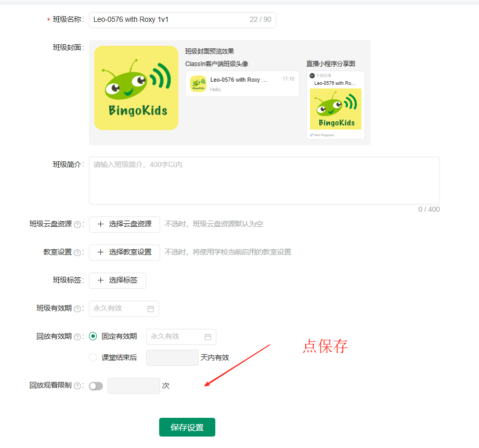This screenshot has width=479, height=448.
Task: Click the large BingoKids class cover image
Action: click(136, 88)
